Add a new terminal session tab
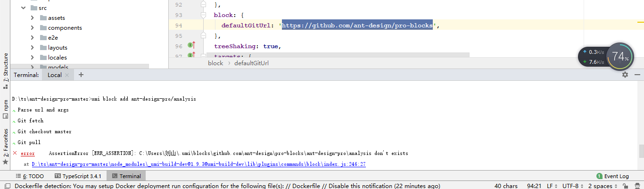 pyautogui.click(x=81, y=75)
